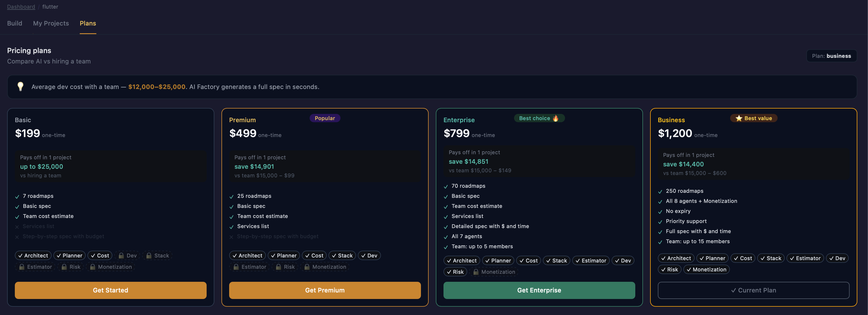
Task: Click the Architect chip in Basic plan
Action: pyautogui.click(x=33, y=256)
